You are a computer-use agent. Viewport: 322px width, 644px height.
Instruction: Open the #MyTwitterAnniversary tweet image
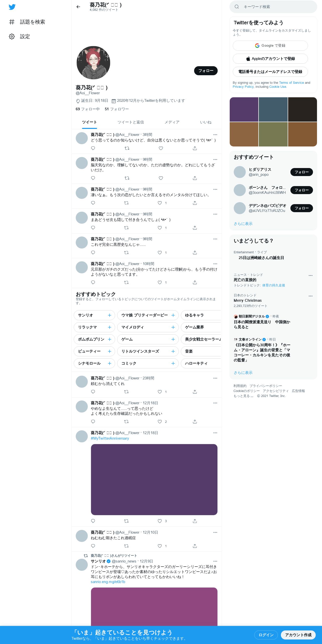[154, 479]
